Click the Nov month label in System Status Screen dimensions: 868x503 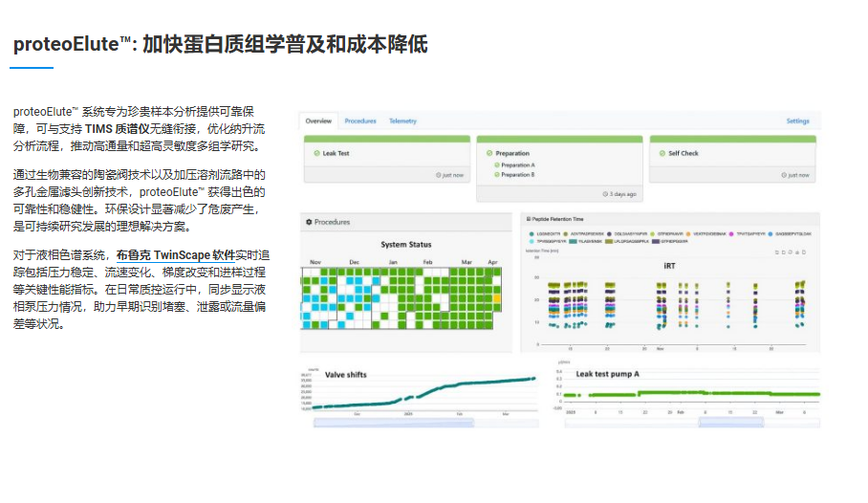[x=315, y=261]
